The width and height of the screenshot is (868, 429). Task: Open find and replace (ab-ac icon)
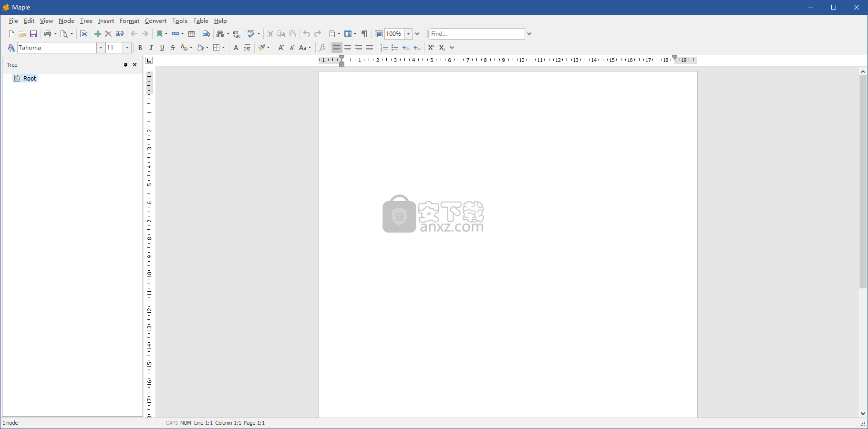click(x=237, y=34)
